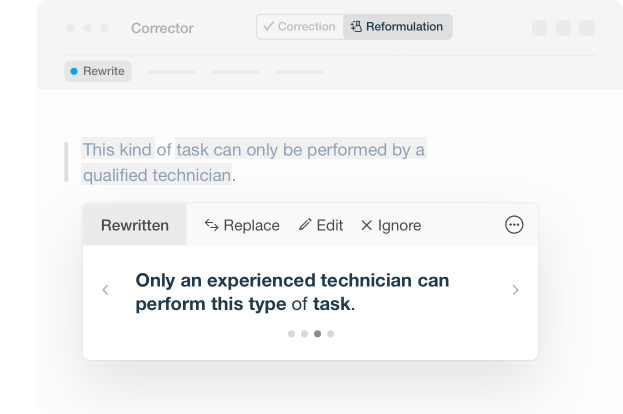Image resolution: width=623 pixels, height=414 pixels.
Task: Jump to the fourth pagination dot
Action: click(331, 334)
